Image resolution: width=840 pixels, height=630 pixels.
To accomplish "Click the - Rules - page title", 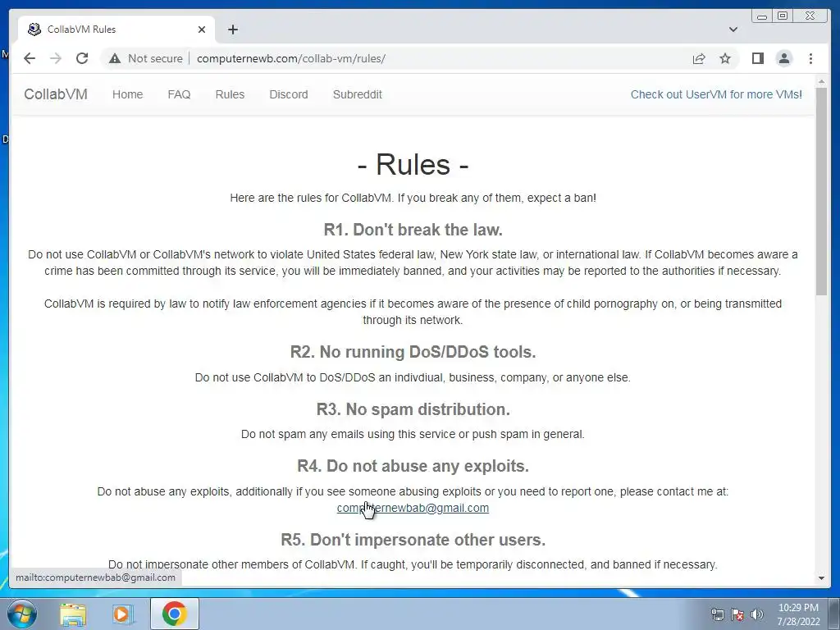I will point(413,164).
